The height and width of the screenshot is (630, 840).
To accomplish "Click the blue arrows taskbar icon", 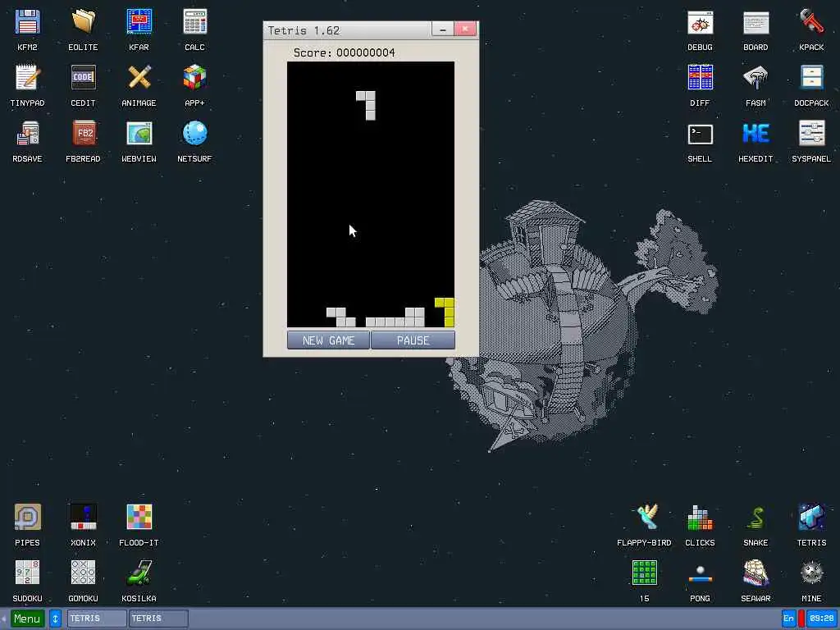I will coord(55,619).
